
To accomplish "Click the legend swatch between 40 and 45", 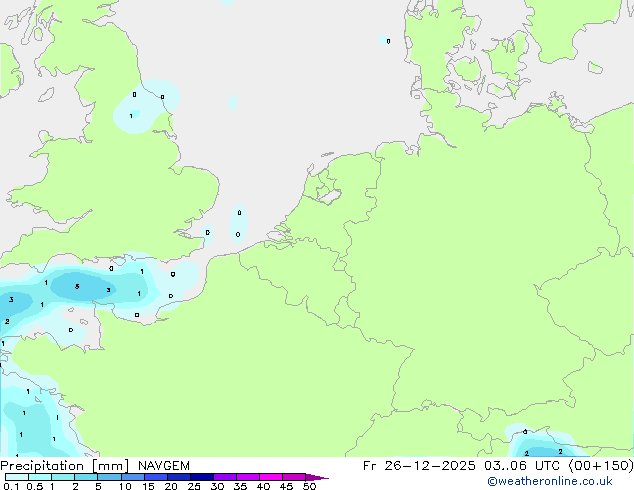I will (x=271, y=477).
